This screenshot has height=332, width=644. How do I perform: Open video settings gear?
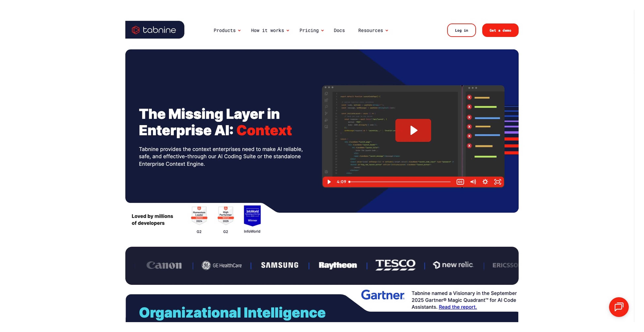click(485, 182)
